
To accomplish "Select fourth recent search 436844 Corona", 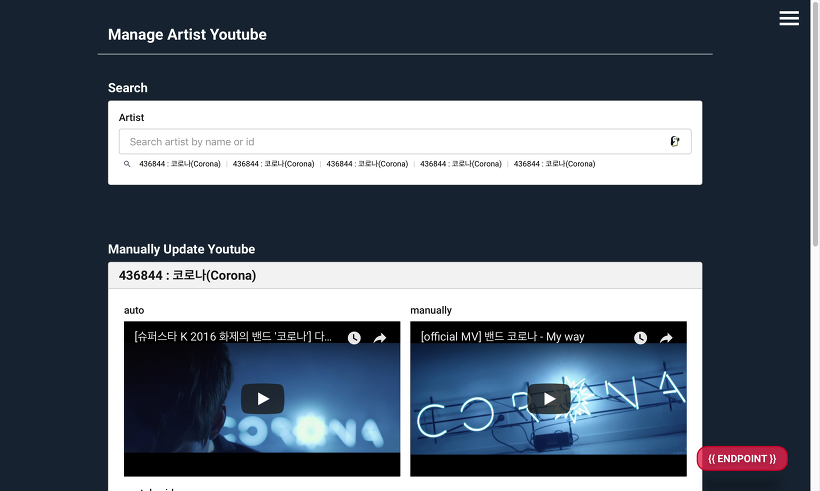I will tap(461, 164).
